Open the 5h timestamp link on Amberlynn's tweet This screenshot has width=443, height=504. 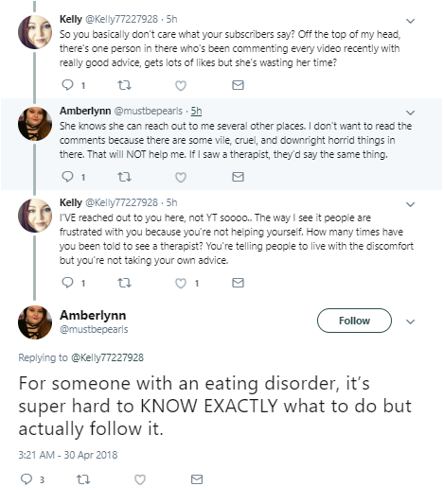point(196,111)
